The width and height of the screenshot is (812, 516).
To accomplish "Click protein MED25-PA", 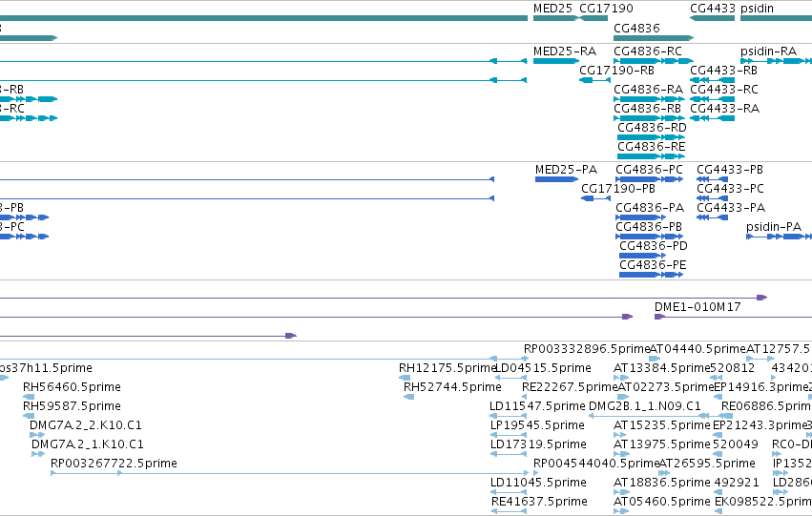I will 566,170.
